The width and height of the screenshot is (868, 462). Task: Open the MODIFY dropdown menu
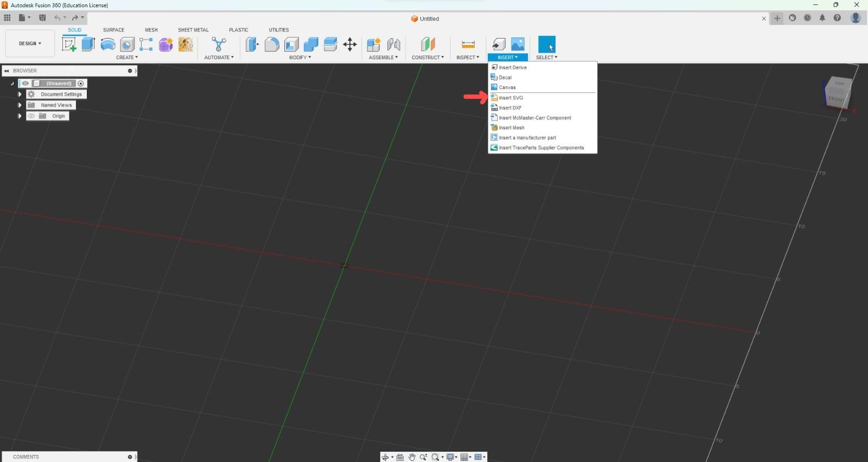coord(300,58)
